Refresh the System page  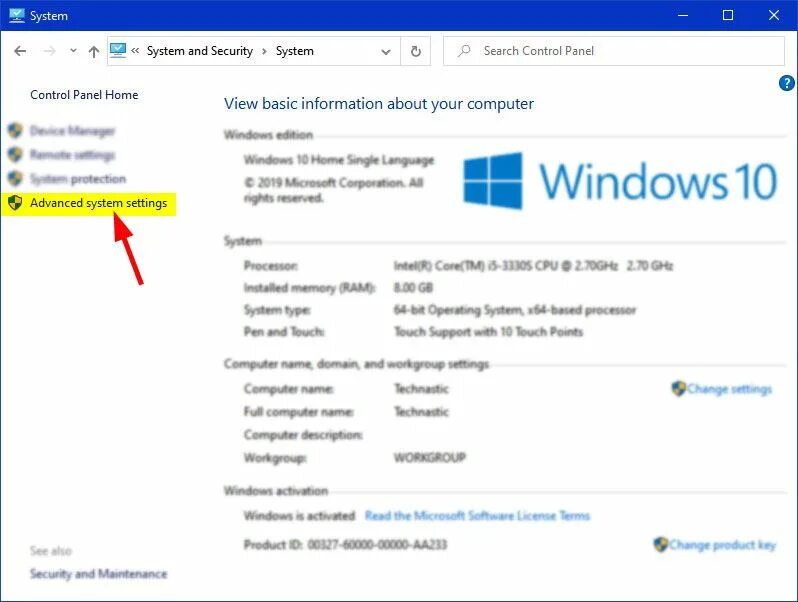click(415, 51)
